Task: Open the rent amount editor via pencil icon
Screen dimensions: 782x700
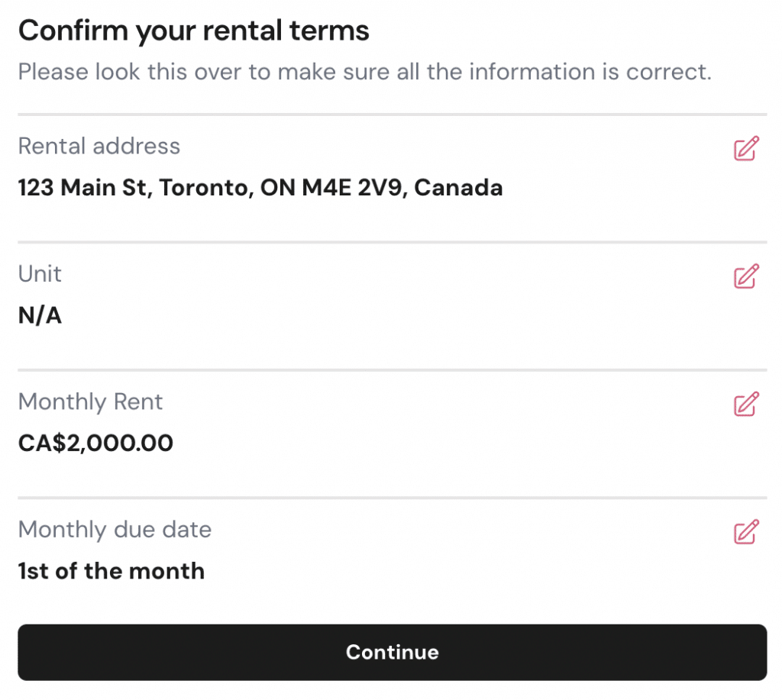Action: pos(747,404)
